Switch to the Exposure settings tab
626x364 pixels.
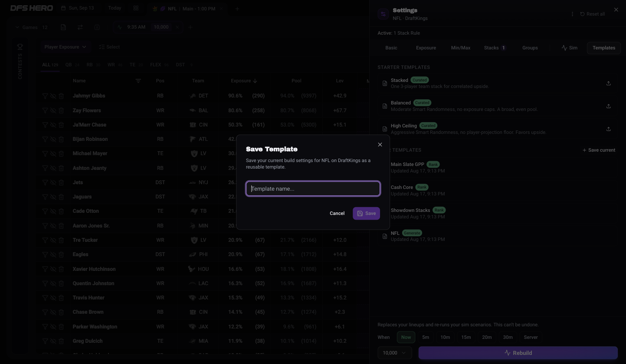coord(426,48)
